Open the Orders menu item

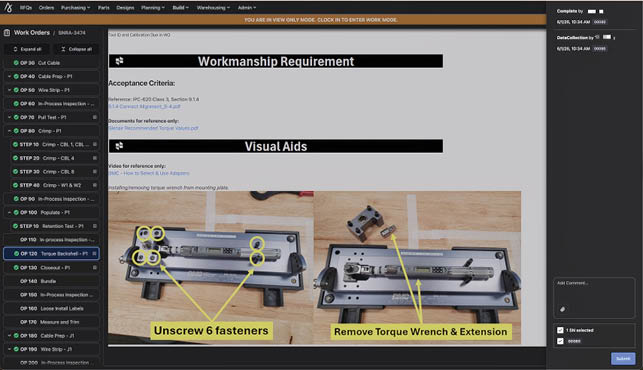(46, 7)
